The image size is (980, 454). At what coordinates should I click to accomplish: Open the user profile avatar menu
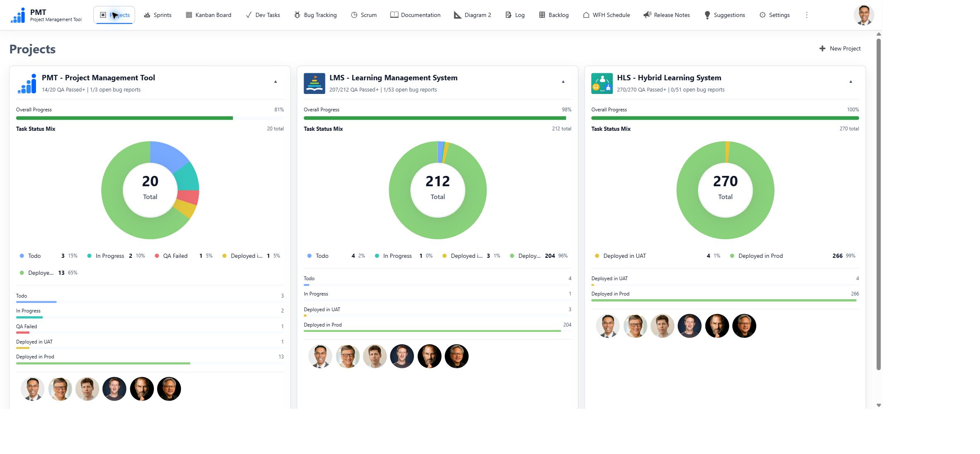point(863,15)
